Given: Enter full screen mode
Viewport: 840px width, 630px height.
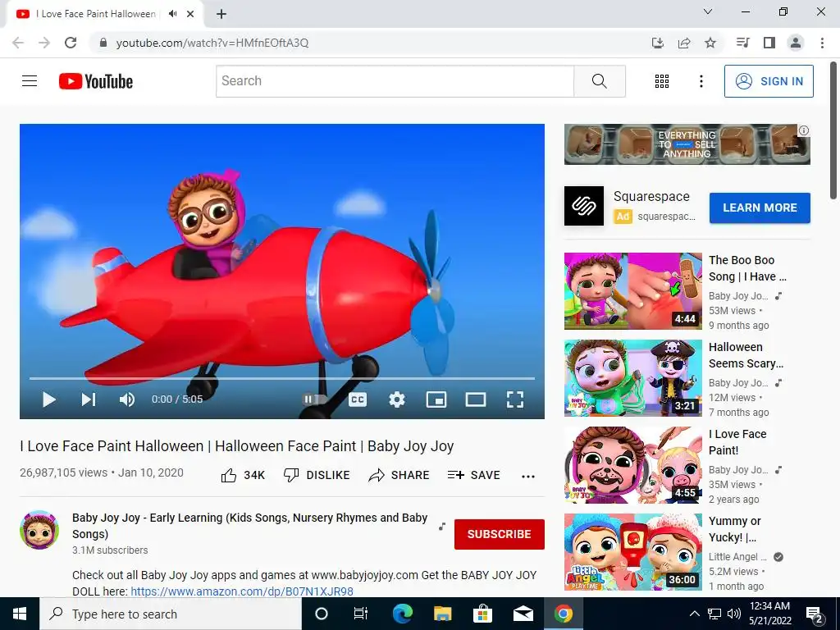Looking at the screenshot, I should click(x=515, y=399).
